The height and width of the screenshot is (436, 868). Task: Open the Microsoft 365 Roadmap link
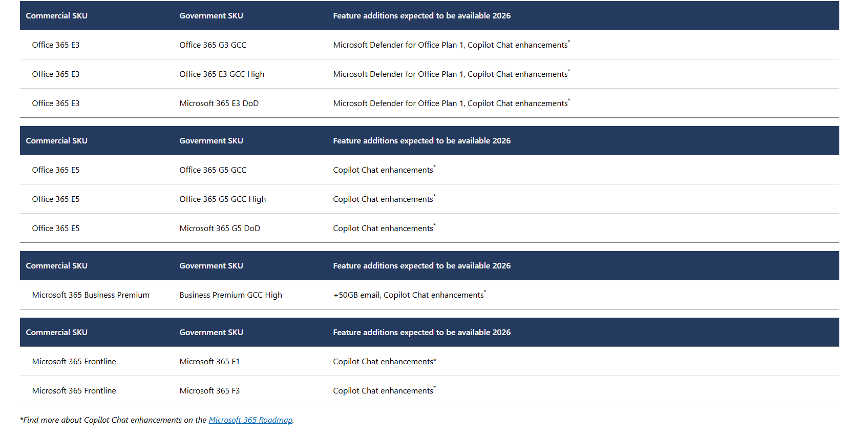pyautogui.click(x=250, y=420)
